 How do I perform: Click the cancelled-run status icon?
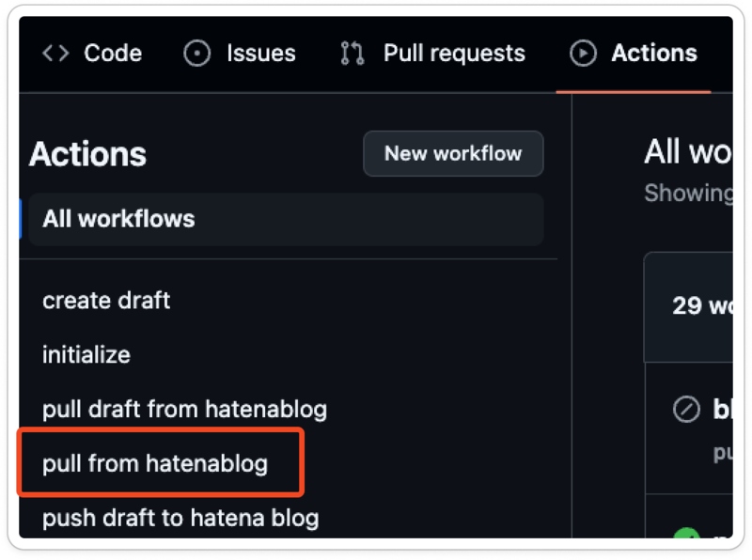(686, 410)
